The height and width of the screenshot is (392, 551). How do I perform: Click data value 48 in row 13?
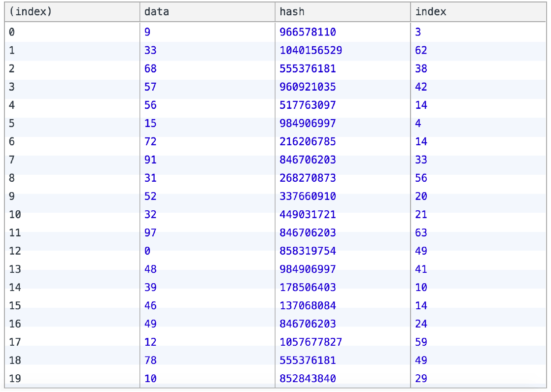(150, 270)
